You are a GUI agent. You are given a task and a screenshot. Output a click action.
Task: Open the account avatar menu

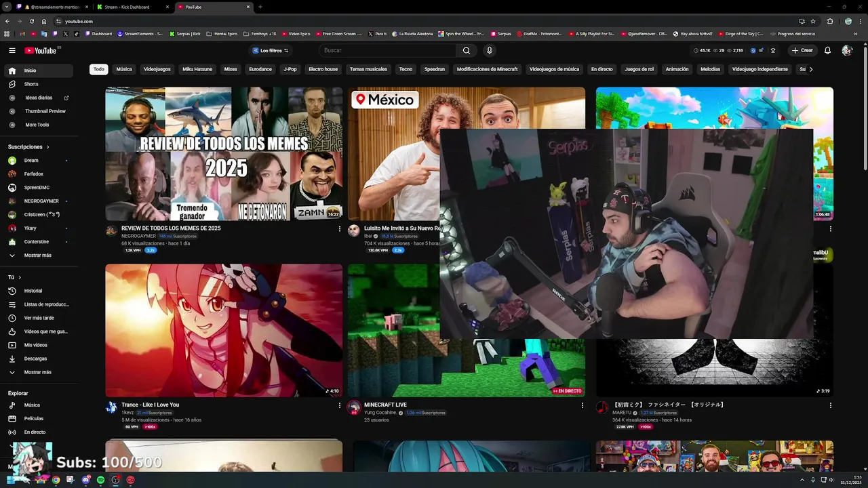pyautogui.click(x=847, y=50)
